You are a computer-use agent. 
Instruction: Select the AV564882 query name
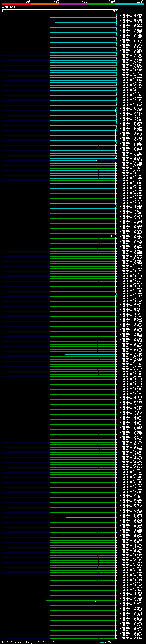(x=8, y=7)
